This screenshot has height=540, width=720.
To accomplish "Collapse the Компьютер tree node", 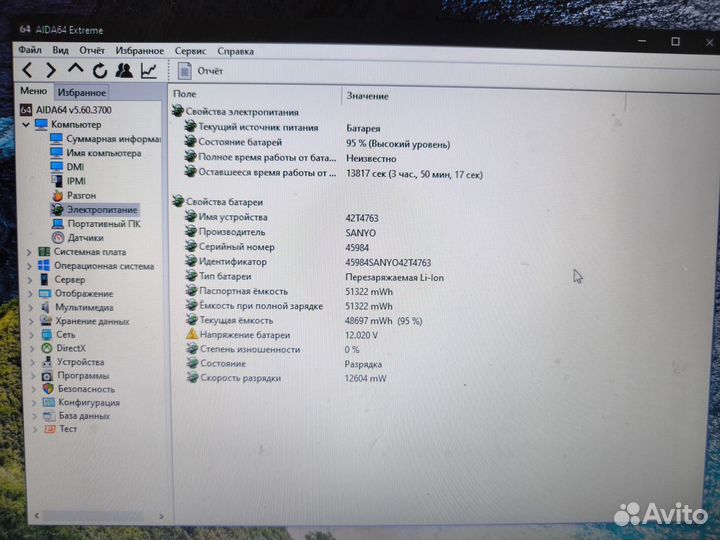I will pyautogui.click(x=26, y=124).
